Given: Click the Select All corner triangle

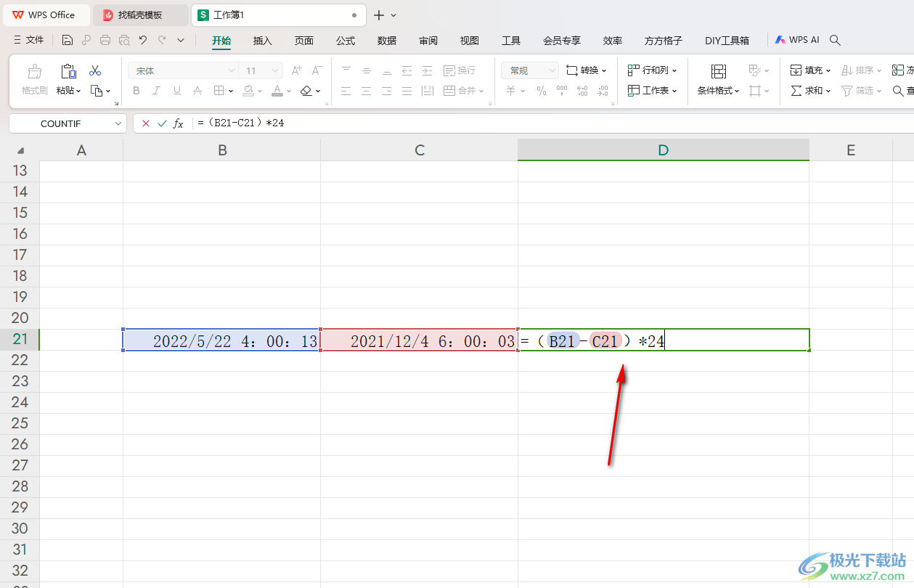Looking at the screenshot, I should [x=20, y=150].
